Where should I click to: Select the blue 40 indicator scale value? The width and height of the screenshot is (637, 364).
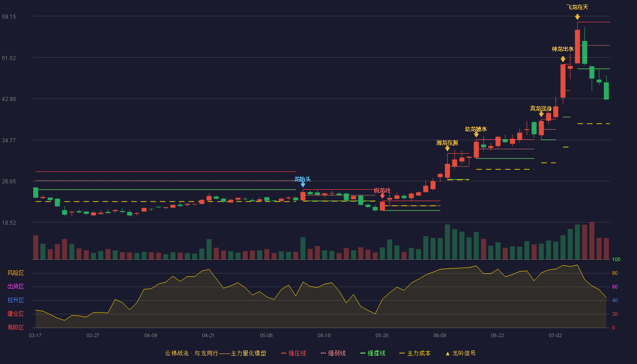pyautogui.click(x=615, y=300)
